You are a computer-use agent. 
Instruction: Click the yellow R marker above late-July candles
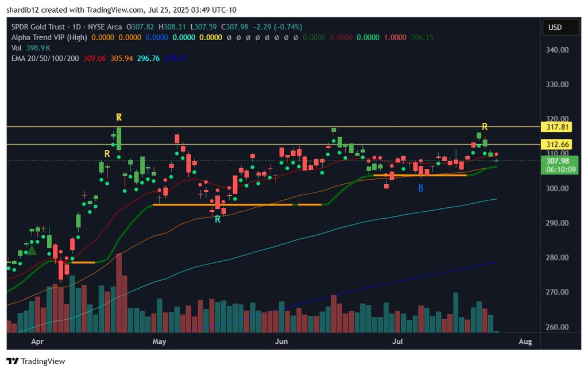pos(485,127)
